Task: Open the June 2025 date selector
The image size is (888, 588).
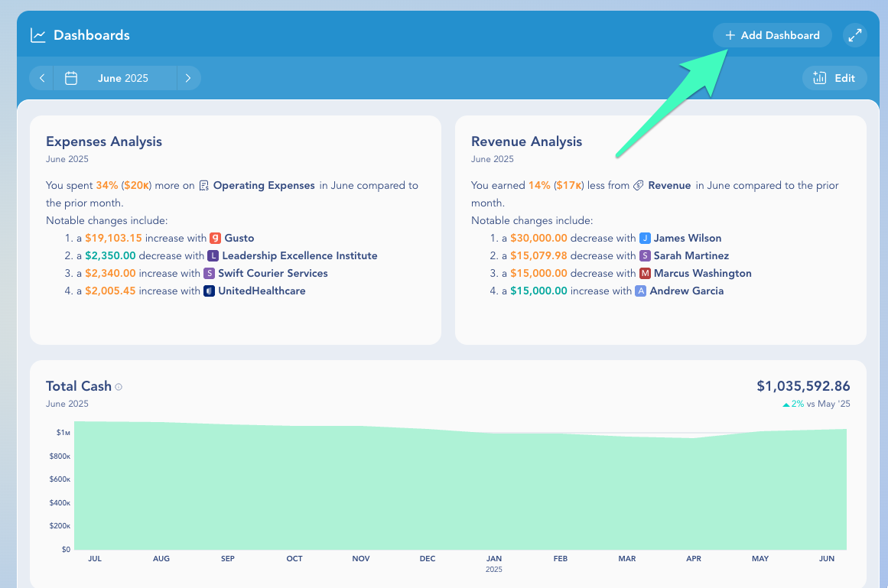Action: [122, 78]
